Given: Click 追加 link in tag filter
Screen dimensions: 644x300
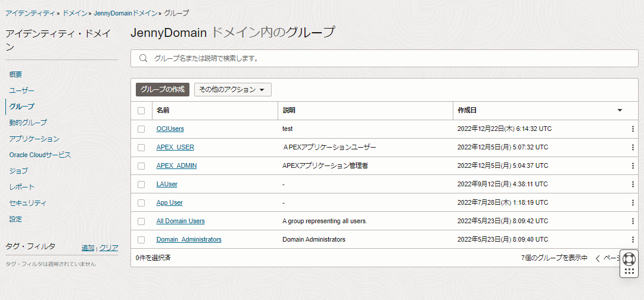Looking at the screenshot, I should point(88,248).
